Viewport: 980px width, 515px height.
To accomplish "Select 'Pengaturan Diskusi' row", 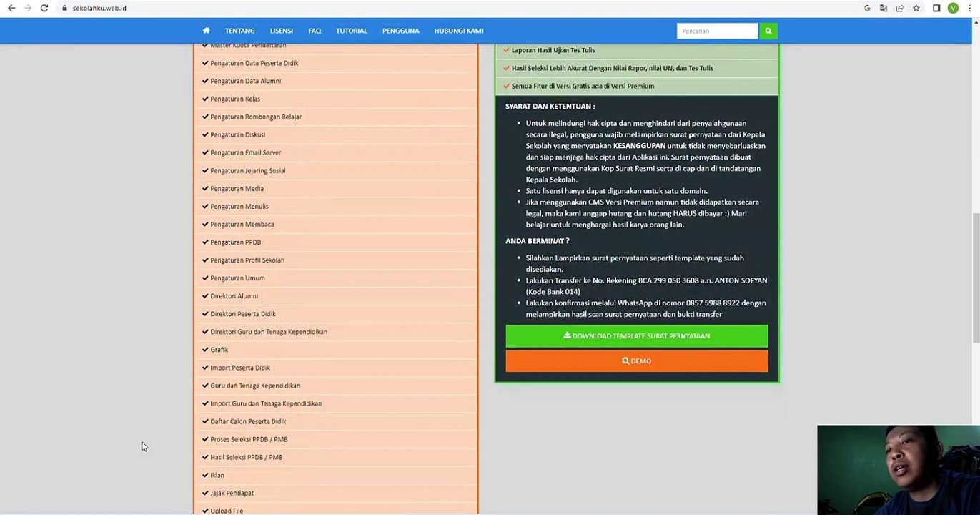I will pyautogui.click(x=336, y=134).
